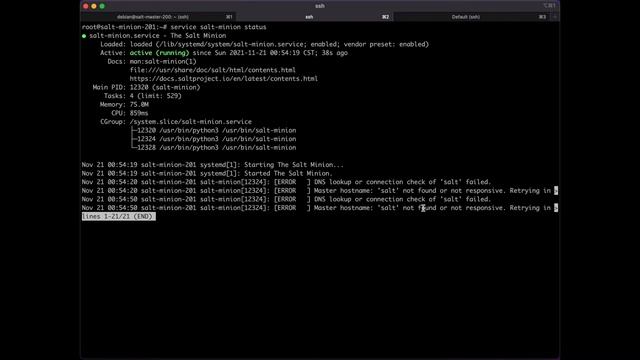
Task: Click the 'Tasks: 4 (limit: 529)' line
Action: [142, 96]
